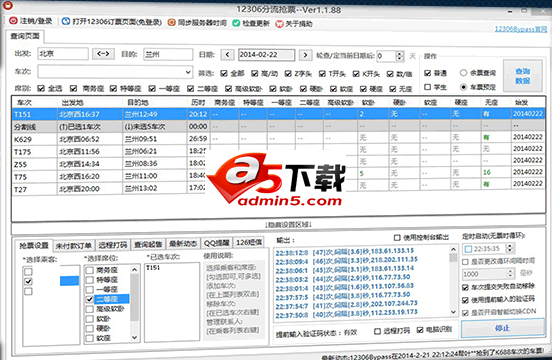Adjust the timed start time stepper
552x360 pixels.
(510, 248)
